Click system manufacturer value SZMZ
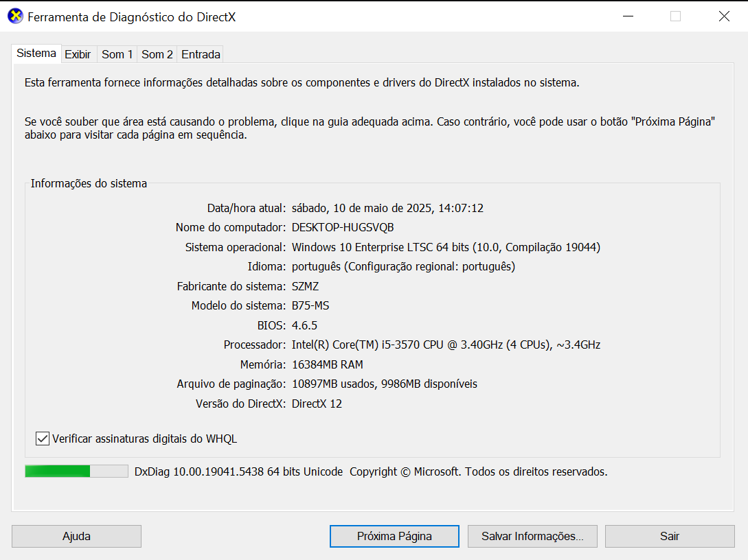 click(x=305, y=286)
